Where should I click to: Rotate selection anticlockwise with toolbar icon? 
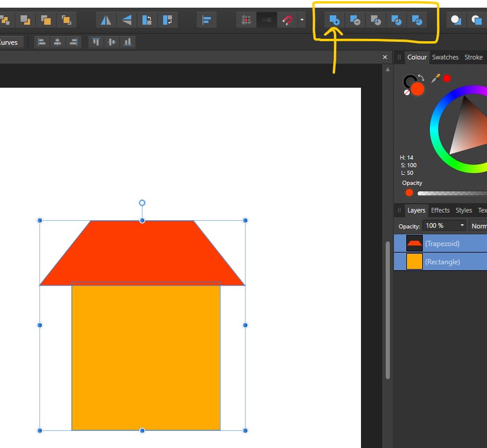coord(147,21)
